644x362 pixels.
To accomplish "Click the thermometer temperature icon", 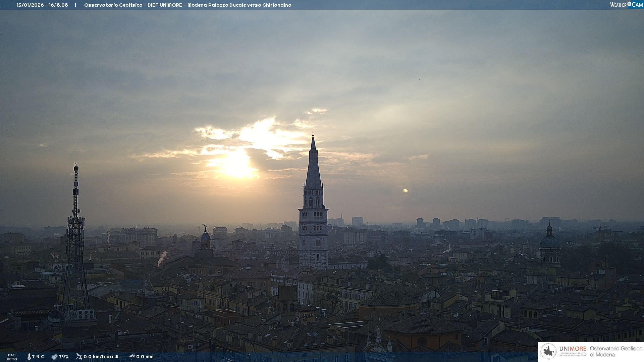I will [x=29, y=357].
